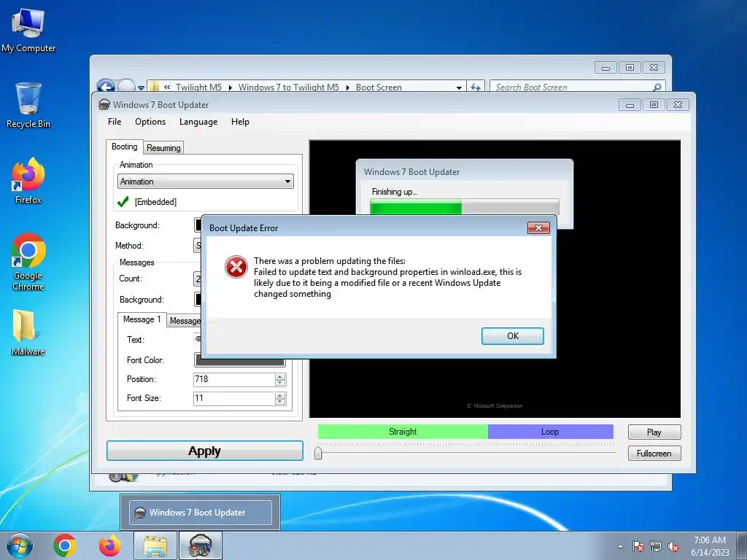Click Action Center flag tray icon

pyautogui.click(x=638, y=546)
